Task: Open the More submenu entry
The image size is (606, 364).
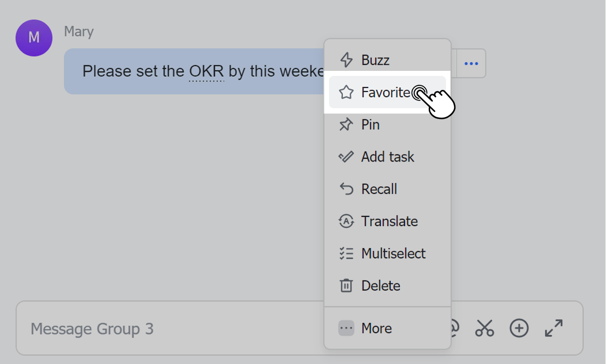Action: coord(376,329)
